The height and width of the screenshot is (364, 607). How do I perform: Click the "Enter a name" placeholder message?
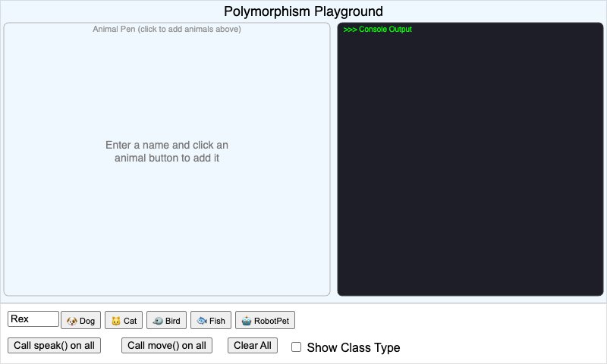click(x=167, y=152)
